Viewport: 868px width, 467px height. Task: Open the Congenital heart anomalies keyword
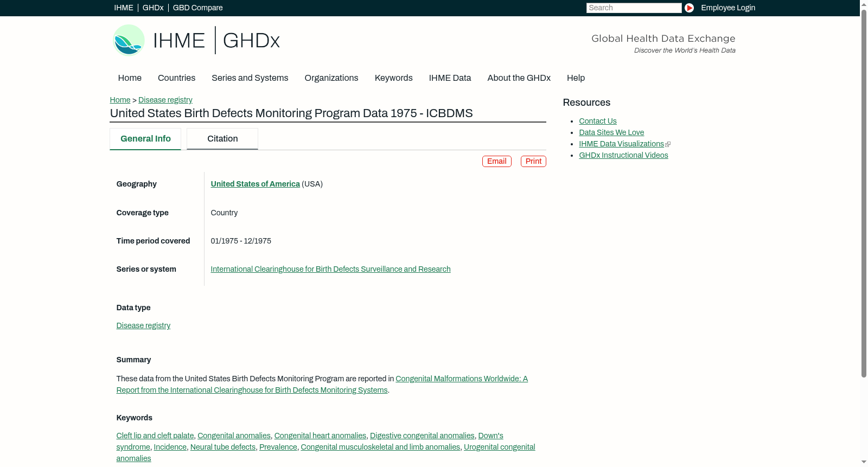(x=320, y=436)
